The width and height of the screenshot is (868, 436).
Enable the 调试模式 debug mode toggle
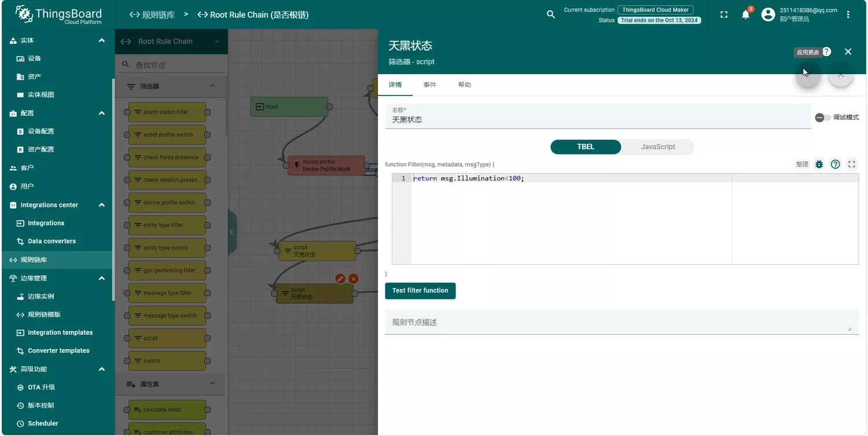click(x=822, y=118)
